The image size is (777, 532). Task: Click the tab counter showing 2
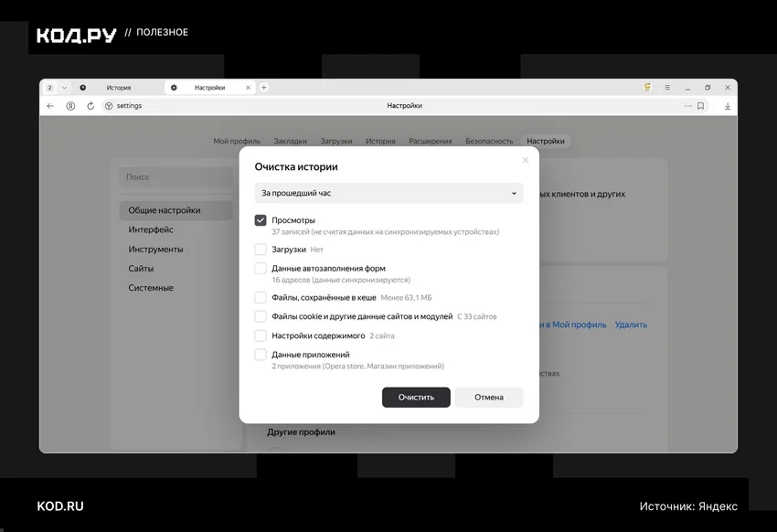click(49, 88)
